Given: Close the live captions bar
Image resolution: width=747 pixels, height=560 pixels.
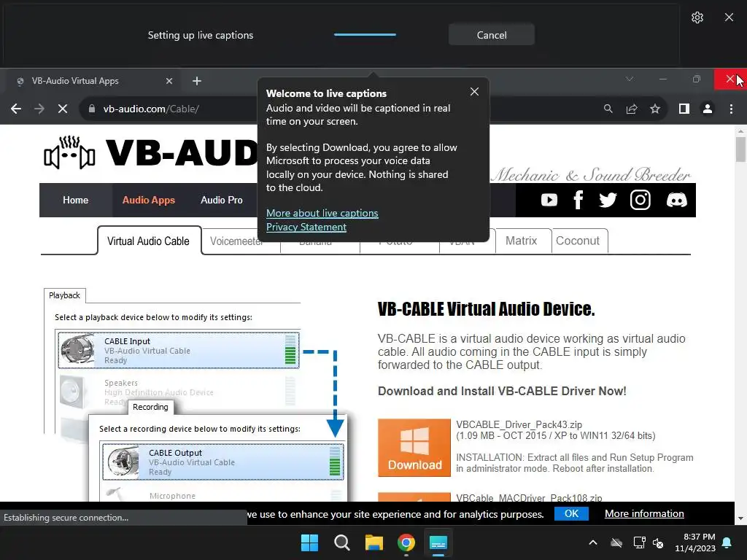Looking at the screenshot, I should [x=729, y=17].
